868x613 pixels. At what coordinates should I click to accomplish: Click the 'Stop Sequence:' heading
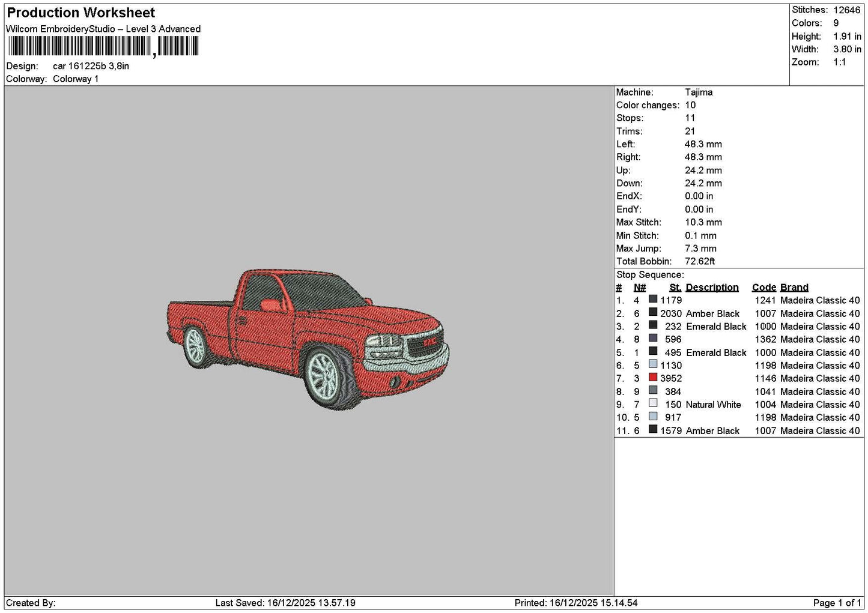click(650, 275)
